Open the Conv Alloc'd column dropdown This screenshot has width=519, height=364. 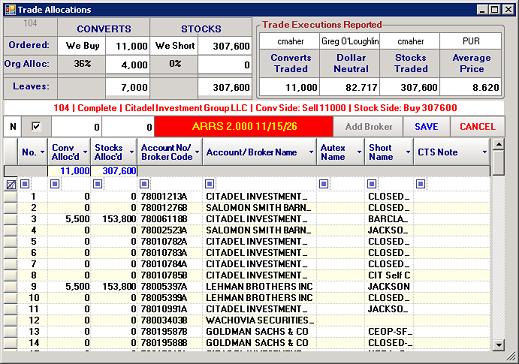pyautogui.click(x=85, y=152)
